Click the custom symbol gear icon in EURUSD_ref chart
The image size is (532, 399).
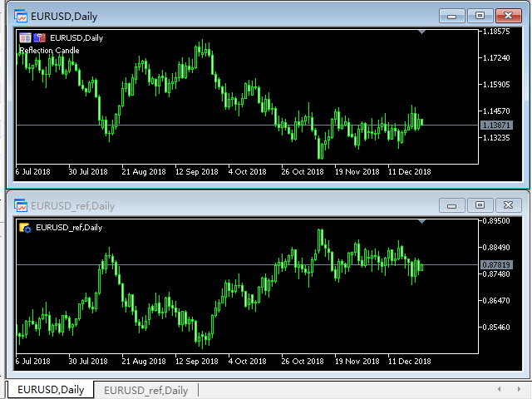point(25,227)
